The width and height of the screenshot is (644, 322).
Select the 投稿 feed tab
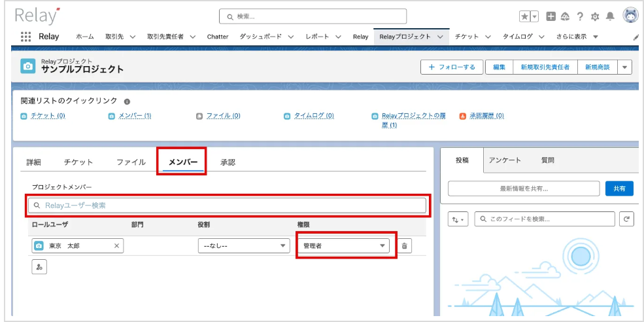(462, 160)
